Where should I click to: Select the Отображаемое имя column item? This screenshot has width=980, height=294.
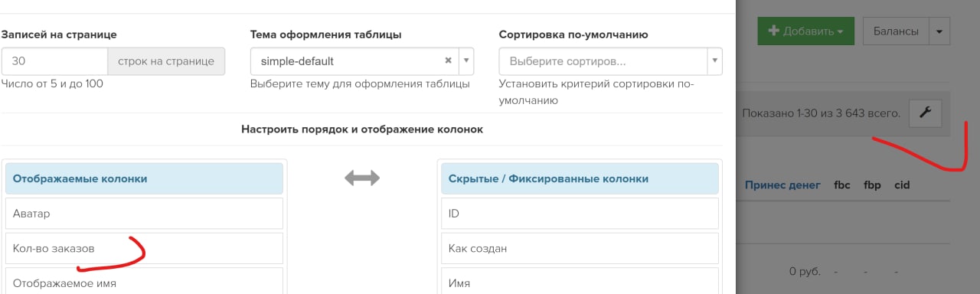tap(144, 282)
